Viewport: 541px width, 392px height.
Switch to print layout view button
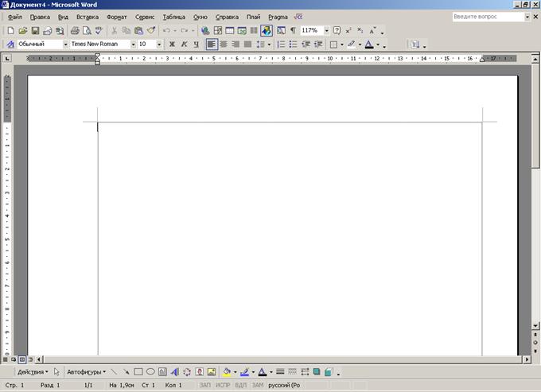tap(21, 359)
